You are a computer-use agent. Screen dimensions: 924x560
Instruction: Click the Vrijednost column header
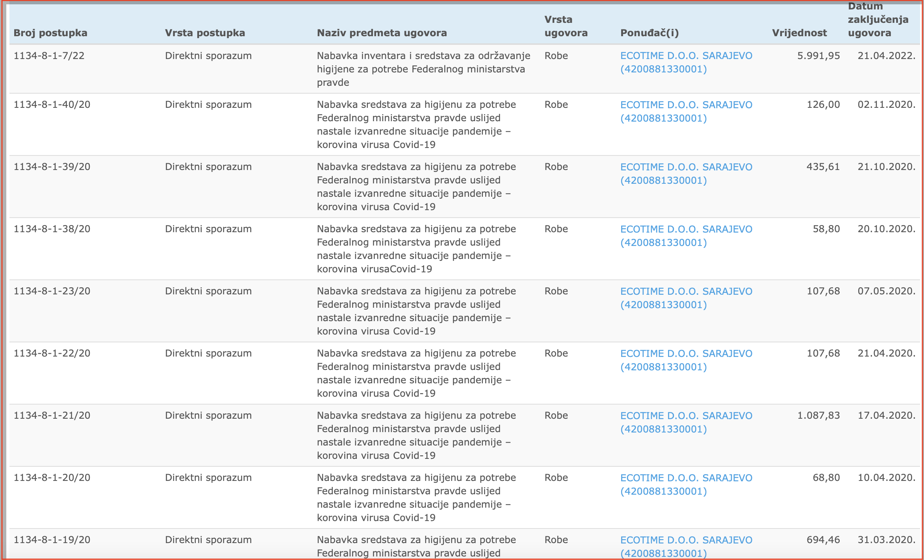point(799,33)
